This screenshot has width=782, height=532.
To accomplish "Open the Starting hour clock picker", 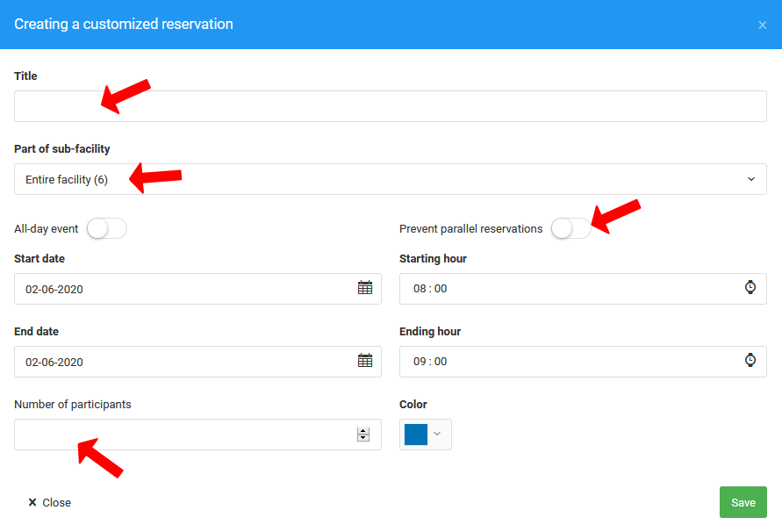I will [750, 288].
